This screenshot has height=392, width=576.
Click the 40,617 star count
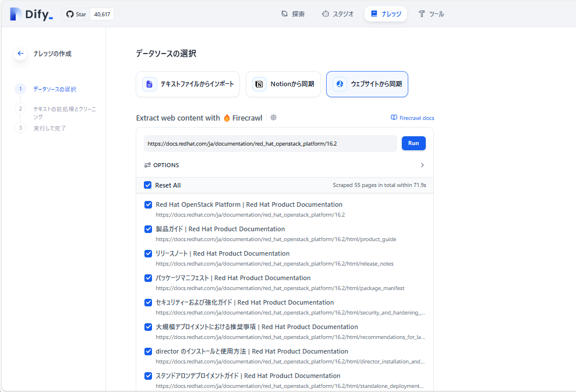pyautogui.click(x=102, y=15)
